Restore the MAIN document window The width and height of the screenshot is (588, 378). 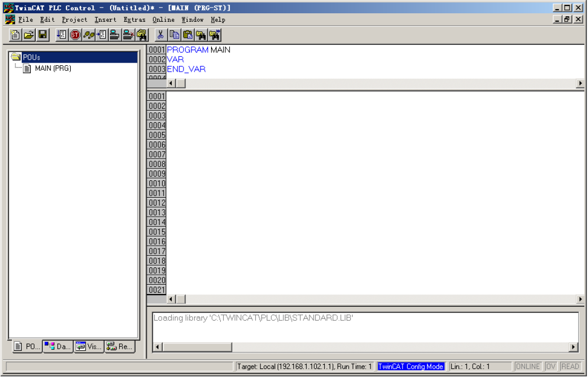(x=567, y=19)
